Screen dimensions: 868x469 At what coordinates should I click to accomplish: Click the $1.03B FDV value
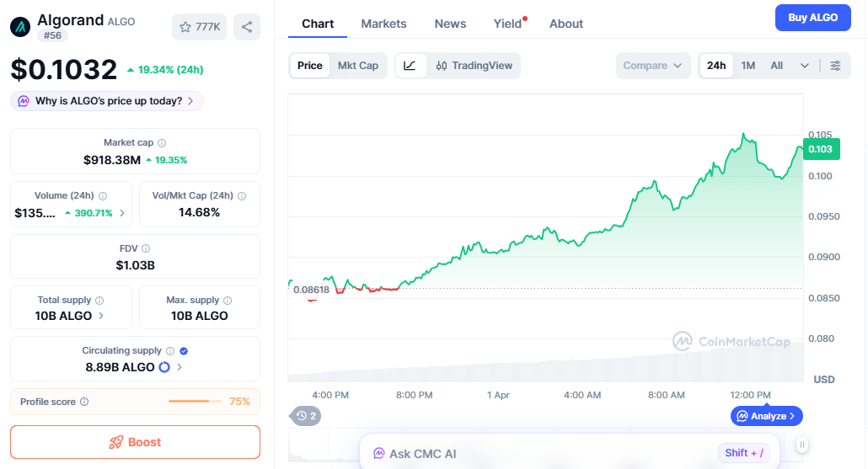pos(135,265)
